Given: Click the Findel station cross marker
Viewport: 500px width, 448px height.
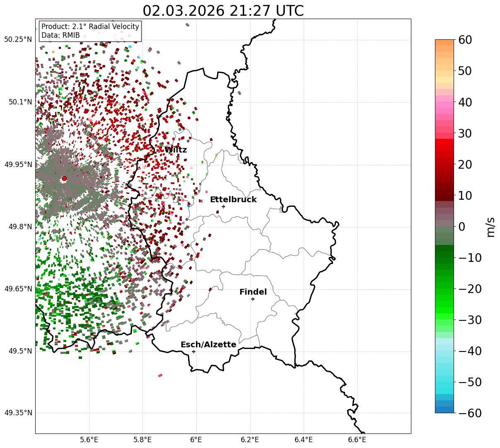Looking at the screenshot, I should coord(253,299).
